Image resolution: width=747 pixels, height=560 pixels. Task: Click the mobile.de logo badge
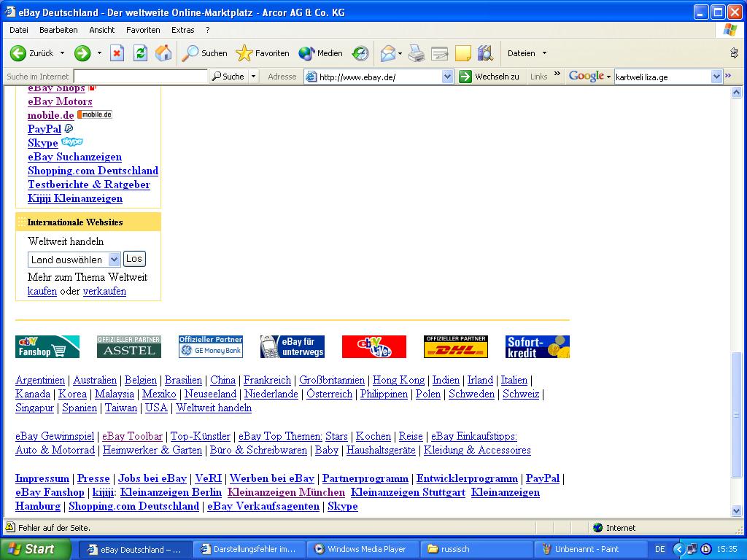[95, 114]
